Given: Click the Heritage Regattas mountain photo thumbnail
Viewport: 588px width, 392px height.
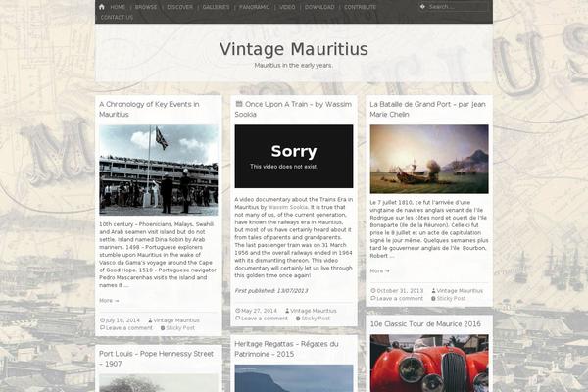Looking at the screenshot, I should (x=294, y=378).
